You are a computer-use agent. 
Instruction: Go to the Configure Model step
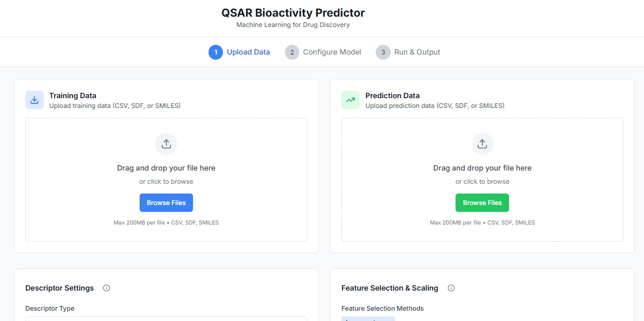pos(332,52)
